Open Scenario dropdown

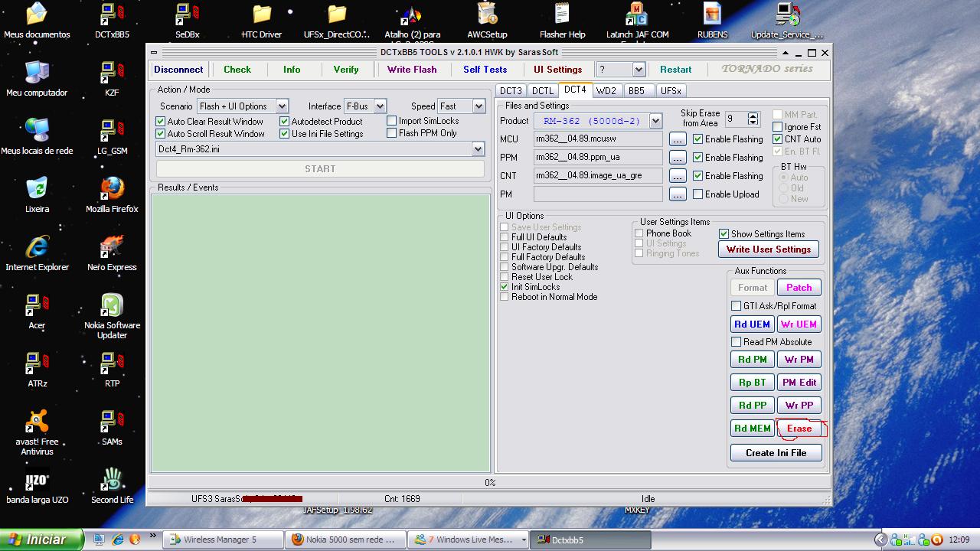click(x=282, y=106)
